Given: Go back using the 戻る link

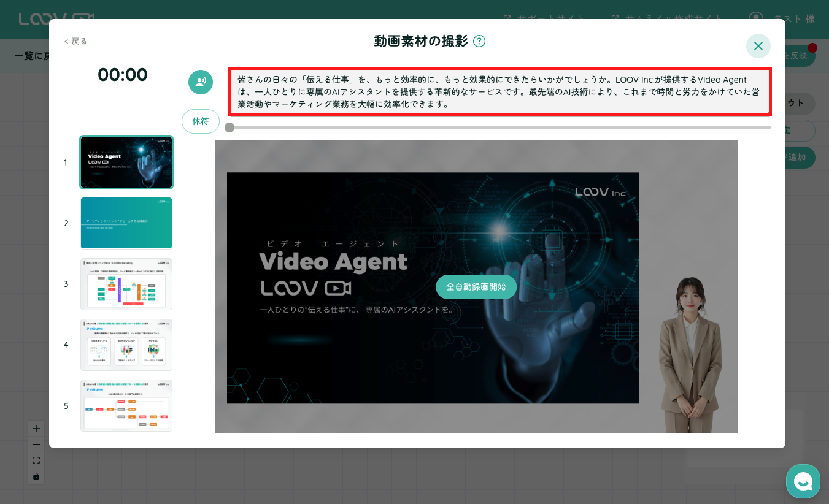Looking at the screenshot, I should coord(75,41).
